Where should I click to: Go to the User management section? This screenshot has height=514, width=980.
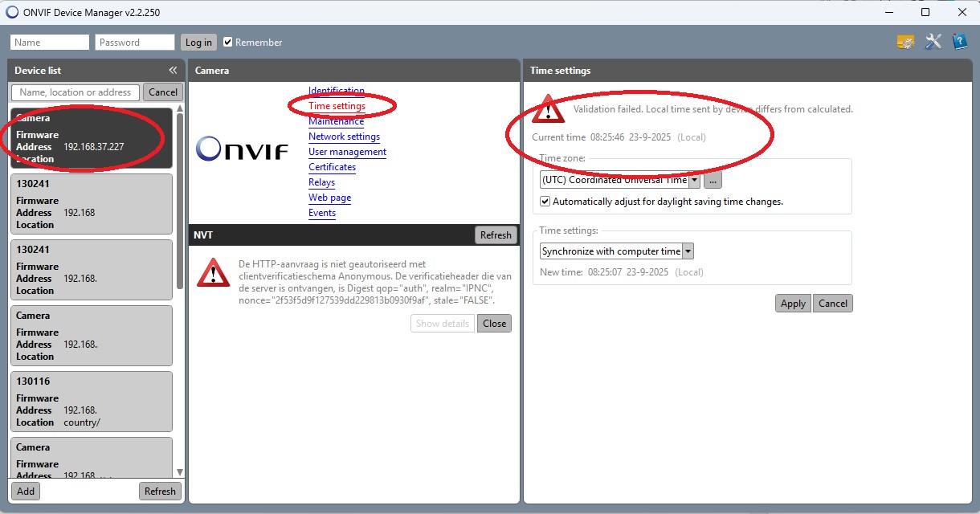pos(347,152)
